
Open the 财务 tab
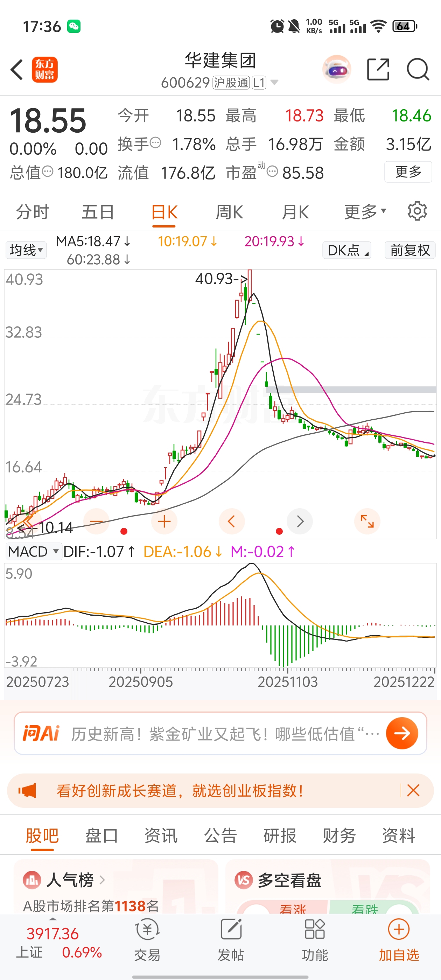coord(339,835)
